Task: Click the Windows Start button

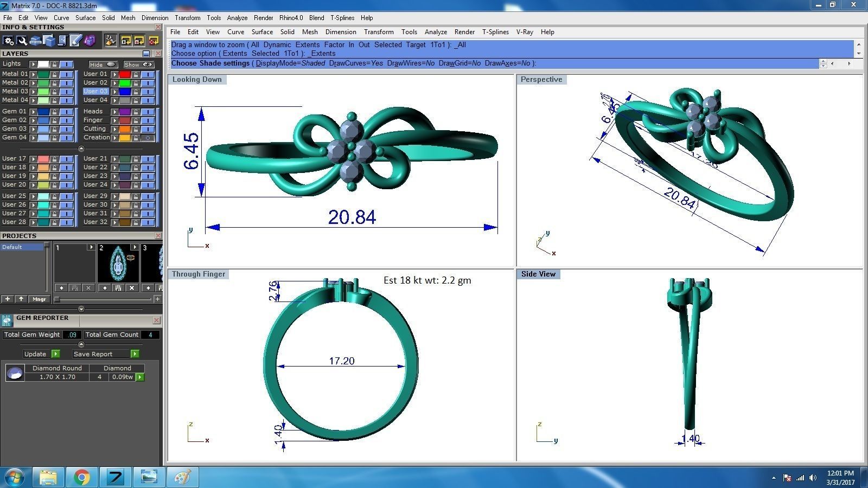Action: point(14,477)
